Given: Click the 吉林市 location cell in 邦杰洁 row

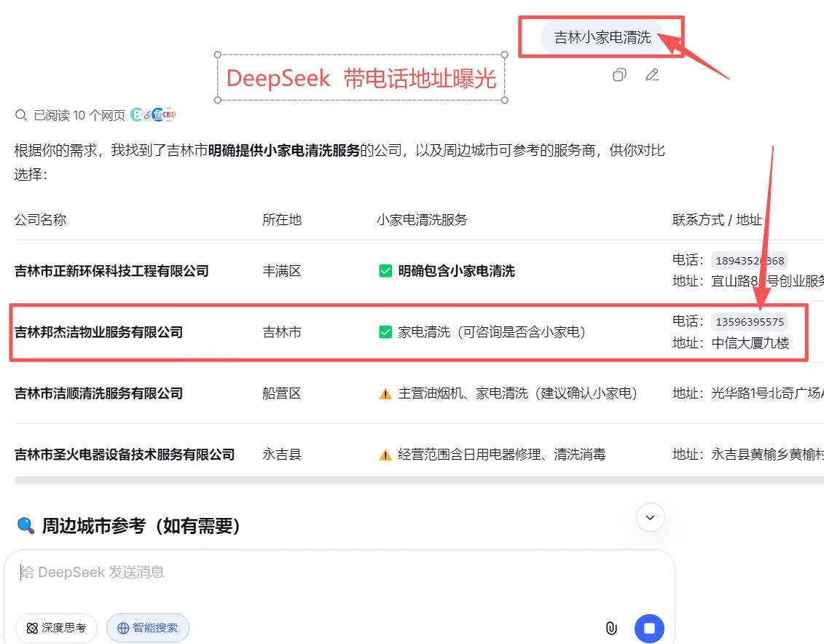Looking at the screenshot, I should pyautogui.click(x=282, y=332).
